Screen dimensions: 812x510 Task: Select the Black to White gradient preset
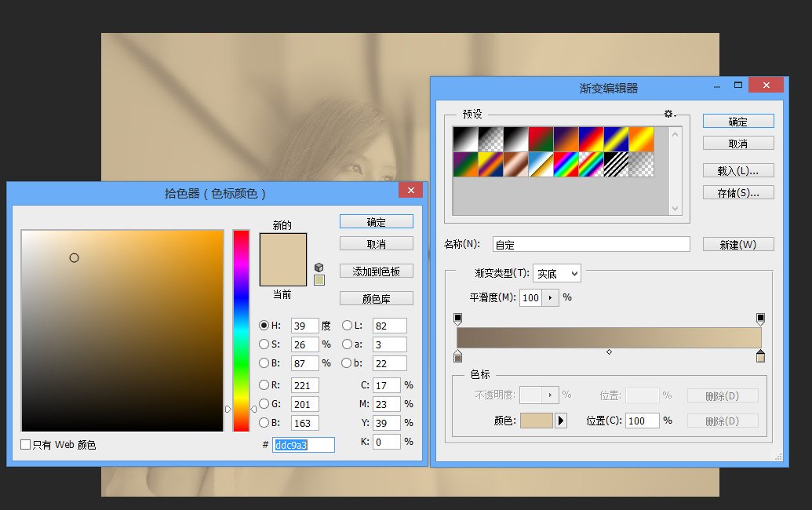(x=516, y=139)
